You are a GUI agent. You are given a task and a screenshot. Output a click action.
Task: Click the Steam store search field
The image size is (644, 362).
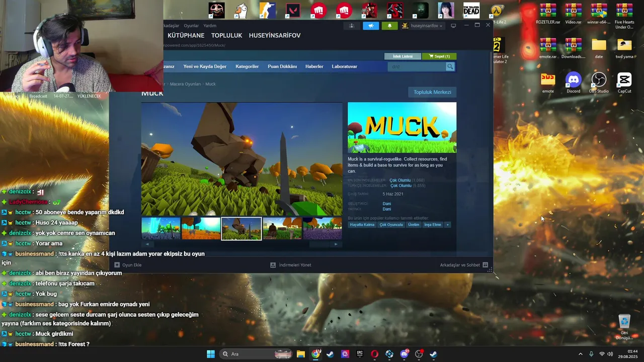tap(417, 66)
